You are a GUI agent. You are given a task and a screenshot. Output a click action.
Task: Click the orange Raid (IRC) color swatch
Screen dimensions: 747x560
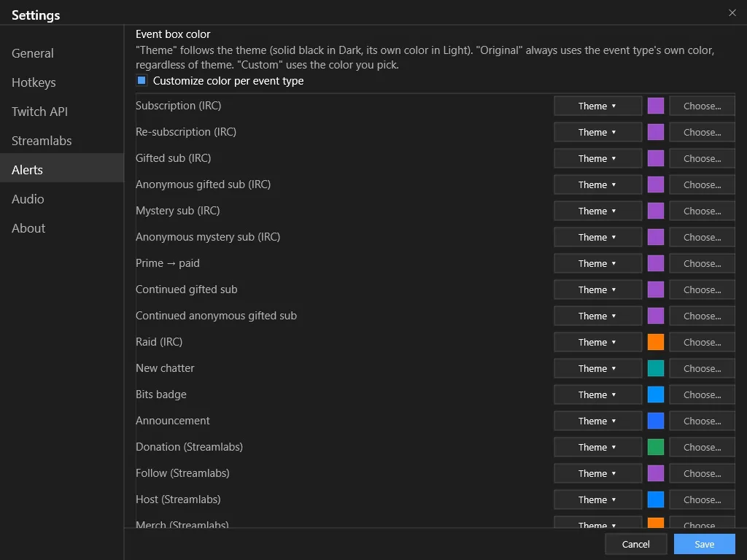click(656, 342)
